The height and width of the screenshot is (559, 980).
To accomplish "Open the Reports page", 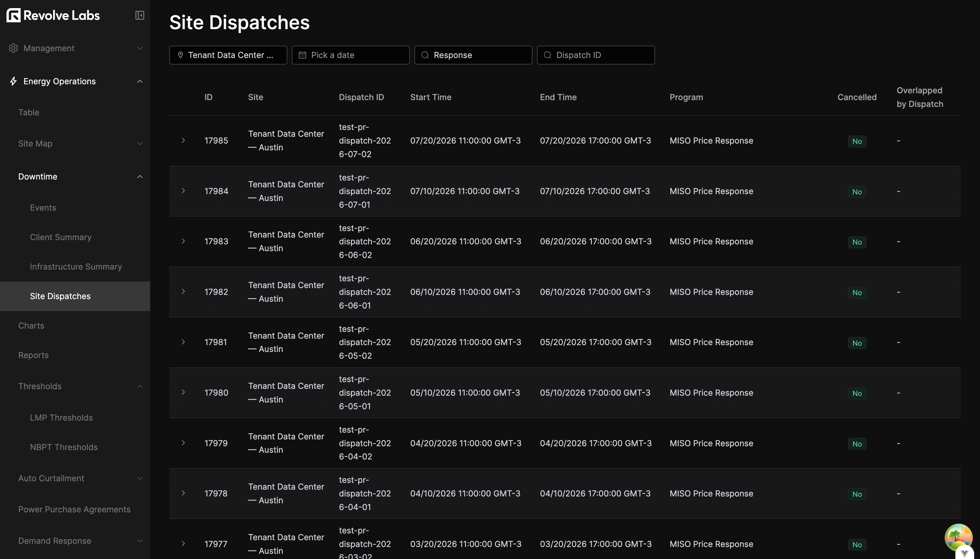I will (x=33, y=355).
